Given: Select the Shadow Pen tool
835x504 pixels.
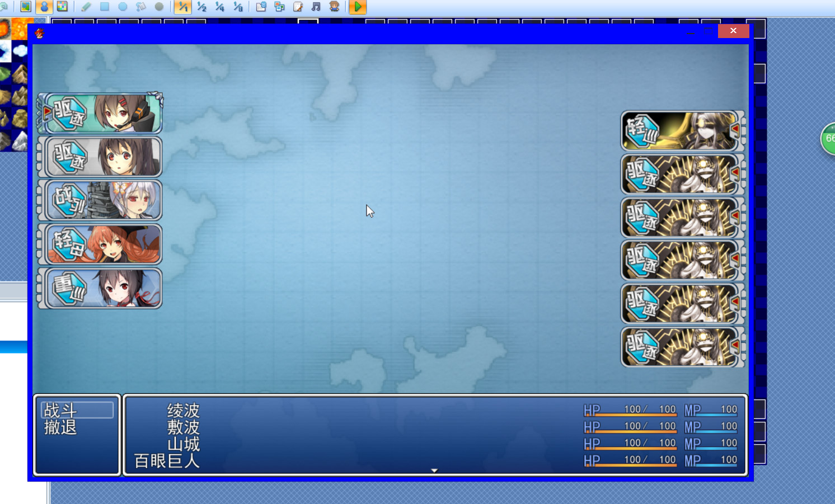Looking at the screenshot, I should click(159, 7).
